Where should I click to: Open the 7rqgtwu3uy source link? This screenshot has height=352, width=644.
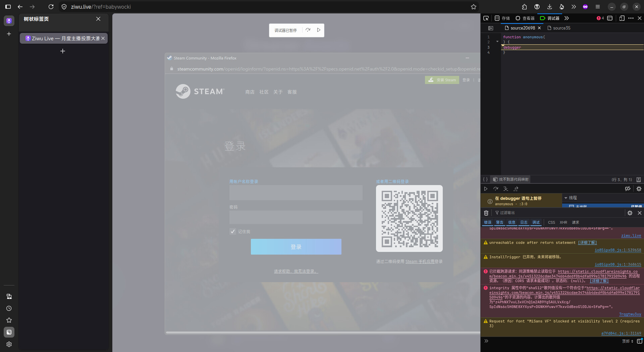click(x=630, y=314)
